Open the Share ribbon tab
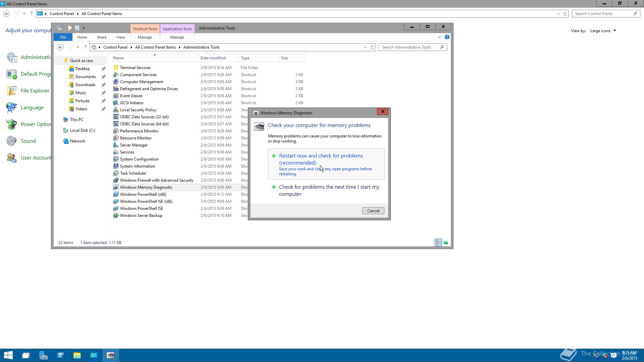Viewport: 644px width, 362px height. click(102, 37)
